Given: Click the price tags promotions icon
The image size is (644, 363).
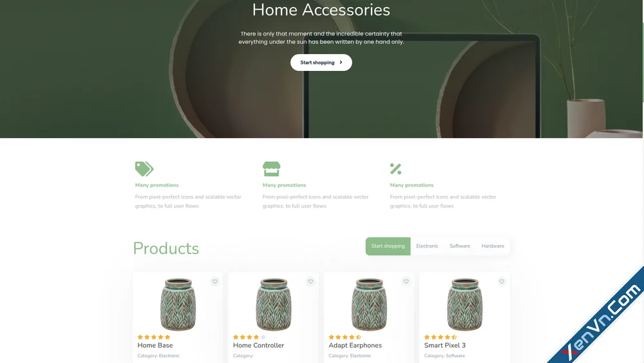Looking at the screenshot, I should (144, 168).
